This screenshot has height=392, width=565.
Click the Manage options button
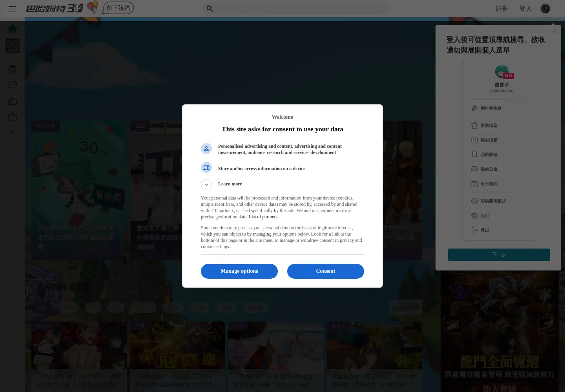(239, 271)
